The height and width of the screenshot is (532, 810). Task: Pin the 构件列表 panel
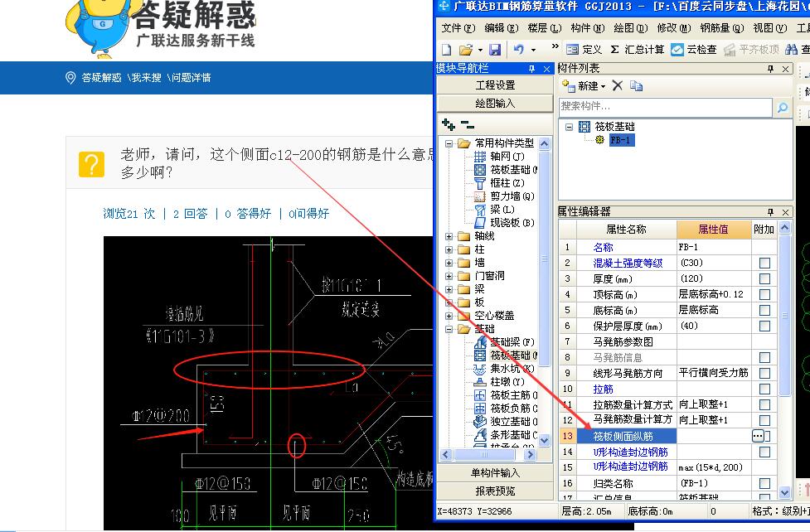pyautogui.click(x=770, y=69)
